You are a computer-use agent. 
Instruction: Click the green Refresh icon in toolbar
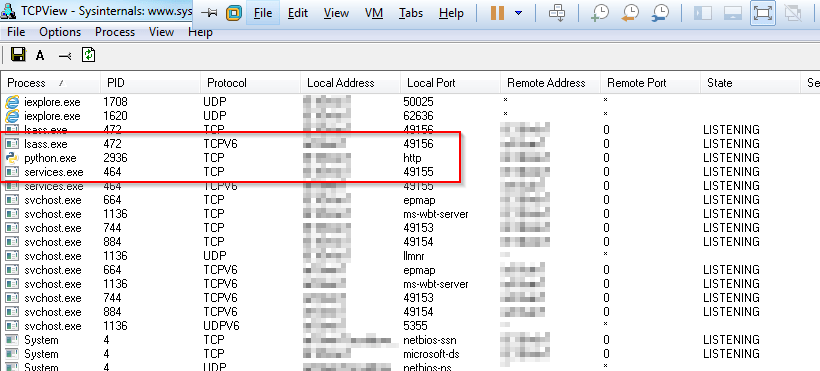point(88,54)
